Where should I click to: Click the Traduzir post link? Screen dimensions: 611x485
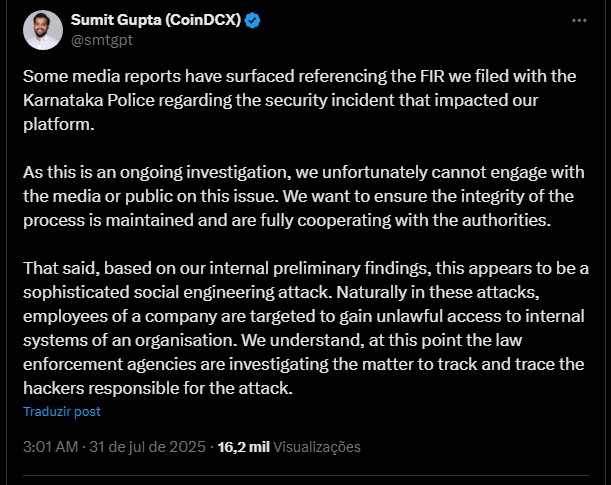62,411
